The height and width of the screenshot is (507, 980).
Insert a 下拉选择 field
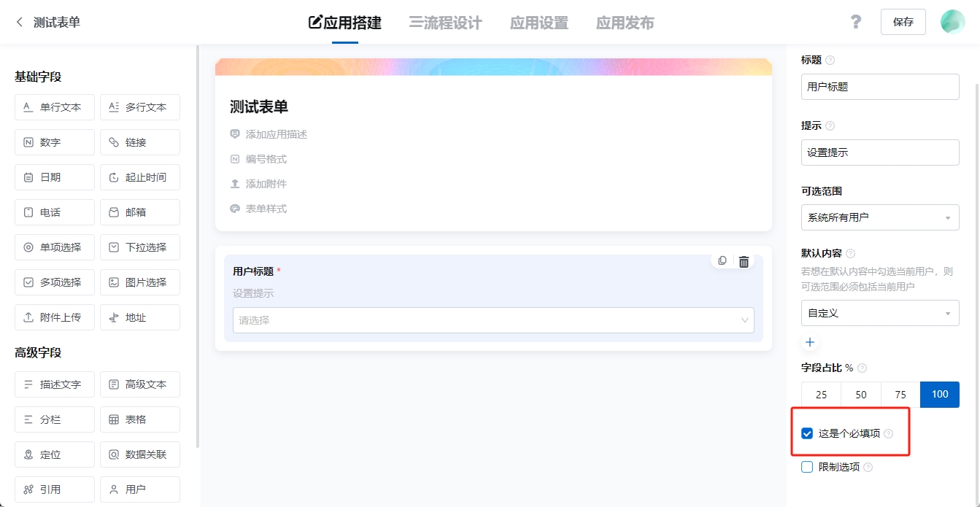tap(139, 247)
